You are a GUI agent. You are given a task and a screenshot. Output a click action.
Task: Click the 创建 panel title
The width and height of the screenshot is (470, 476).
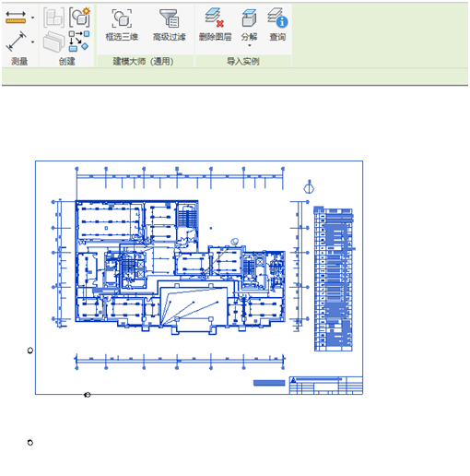[x=67, y=61]
